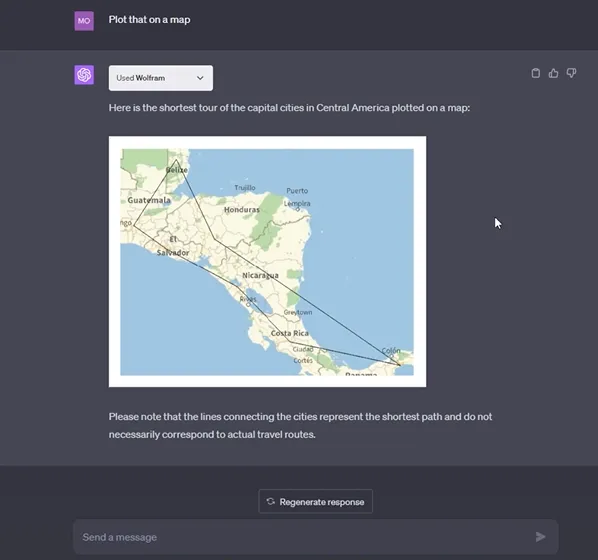This screenshot has width=598, height=560.
Task: Send the message with the arrow icon
Action: tap(540, 537)
